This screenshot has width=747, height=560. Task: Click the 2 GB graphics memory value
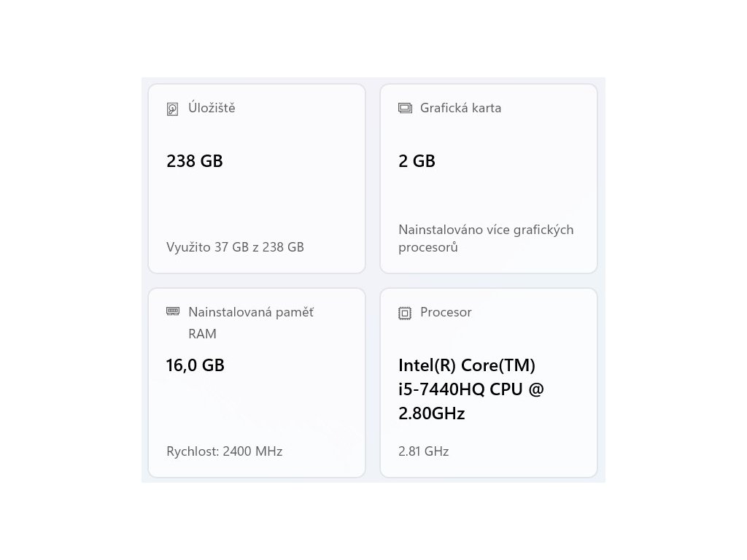(x=417, y=161)
